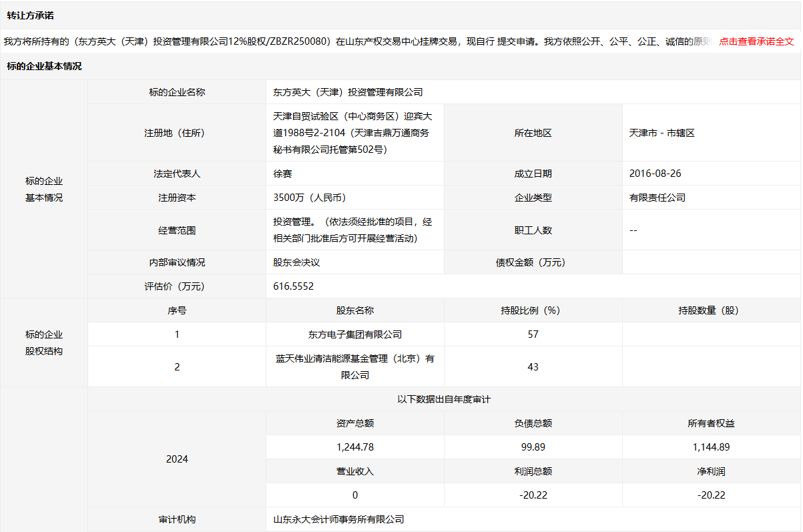Open the 点击查看承诺全文 link
Screen dimensions: 803x532
coord(756,41)
